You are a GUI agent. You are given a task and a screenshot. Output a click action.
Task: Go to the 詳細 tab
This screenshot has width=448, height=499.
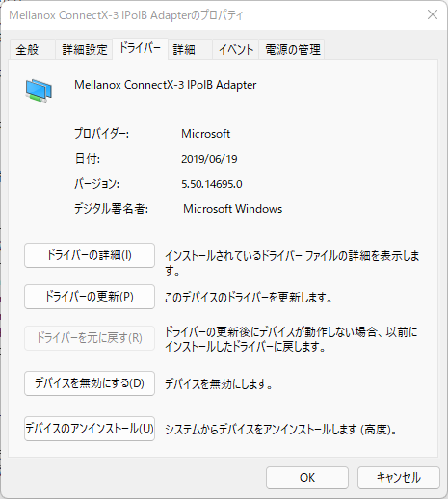click(184, 50)
